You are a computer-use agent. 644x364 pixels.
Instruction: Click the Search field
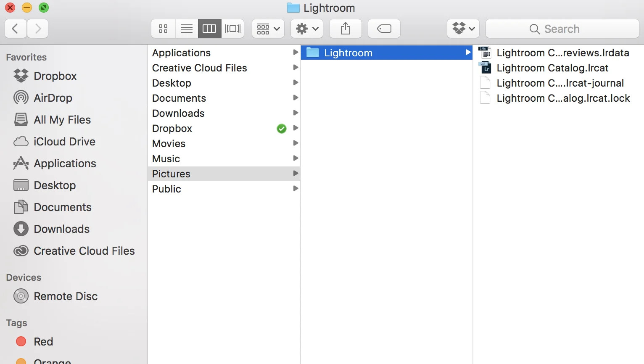click(562, 29)
